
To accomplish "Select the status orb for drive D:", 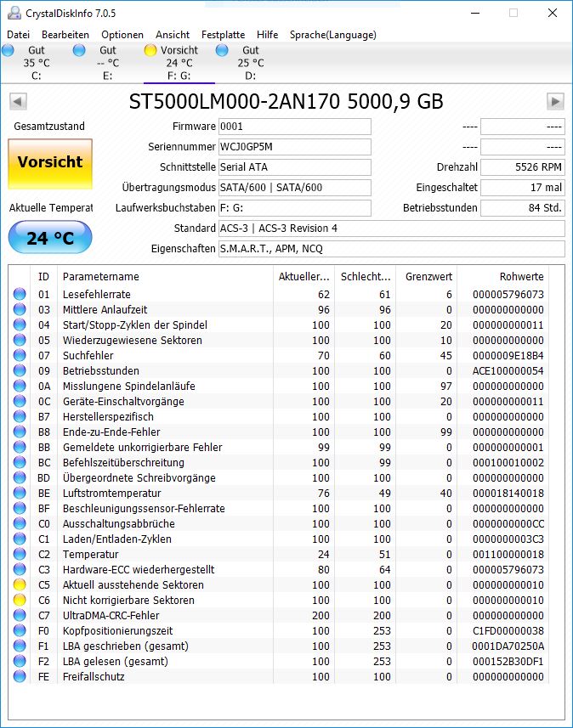I will pyautogui.click(x=222, y=50).
